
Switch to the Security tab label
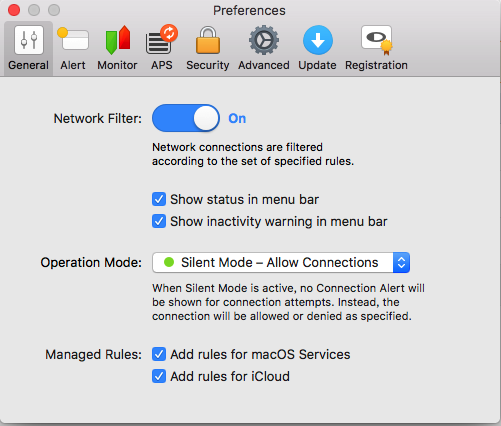[x=208, y=65]
